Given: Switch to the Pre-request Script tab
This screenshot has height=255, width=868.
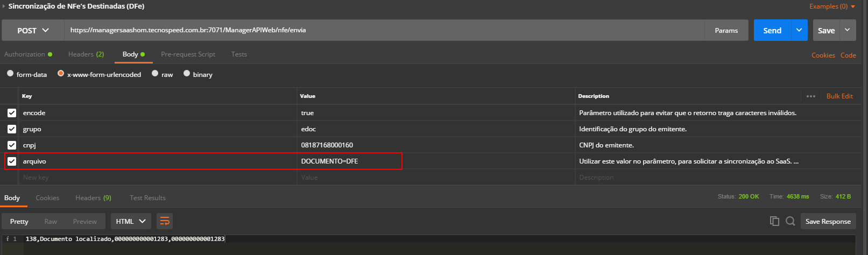Looking at the screenshot, I should (188, 54).
